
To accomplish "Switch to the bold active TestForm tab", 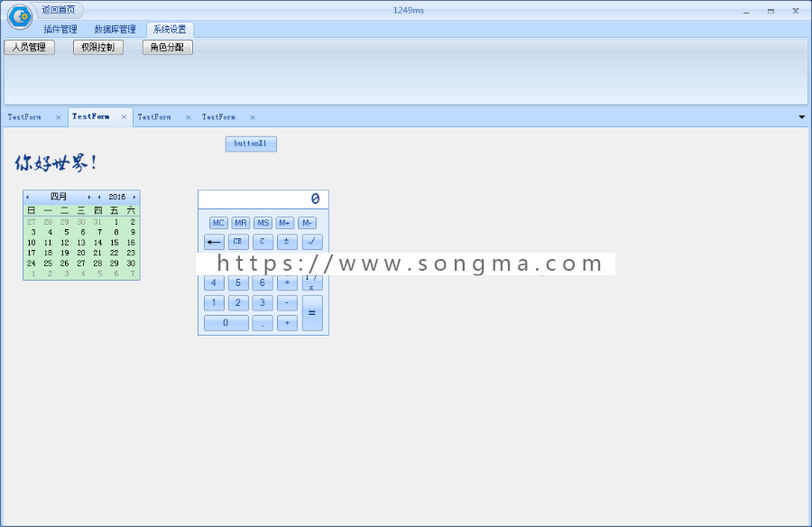I will [91, 116].
